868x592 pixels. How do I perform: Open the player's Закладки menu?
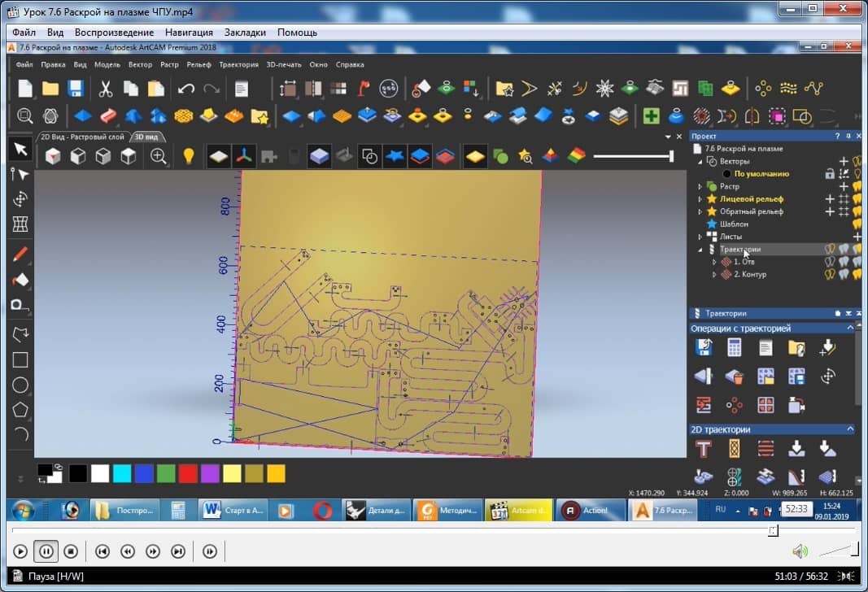pyautogui.click(x=245, y=33)
